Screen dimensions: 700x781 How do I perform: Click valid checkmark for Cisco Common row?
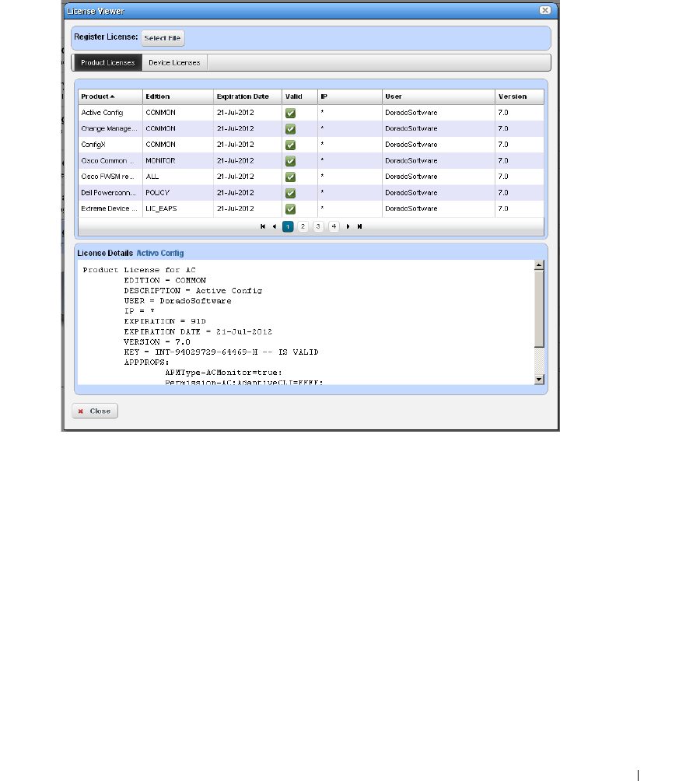pos(290,161)
